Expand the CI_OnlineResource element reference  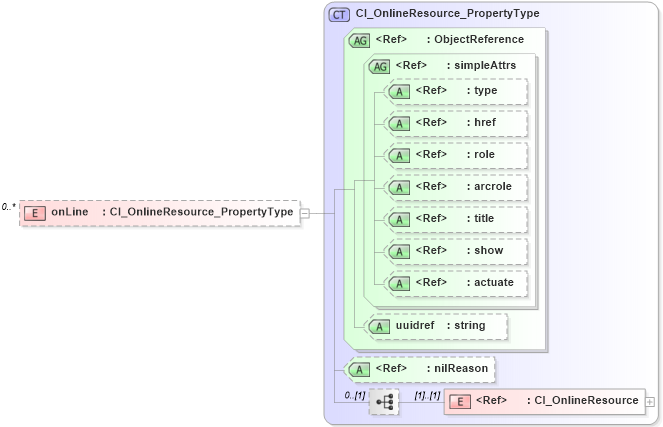(650, 402)
